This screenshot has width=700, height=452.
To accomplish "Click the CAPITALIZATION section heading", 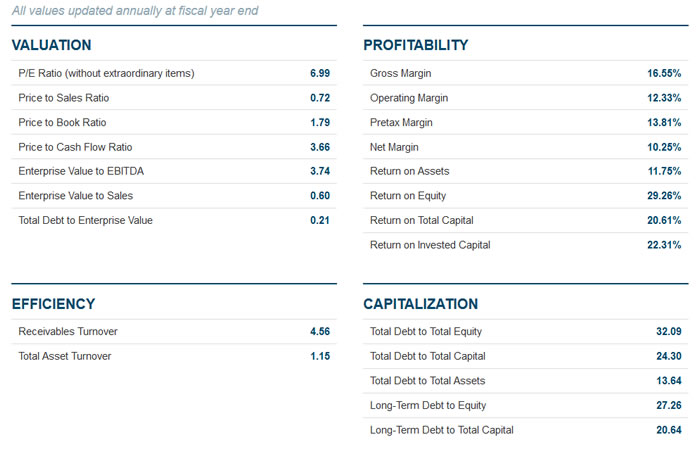I will point(421,304).
